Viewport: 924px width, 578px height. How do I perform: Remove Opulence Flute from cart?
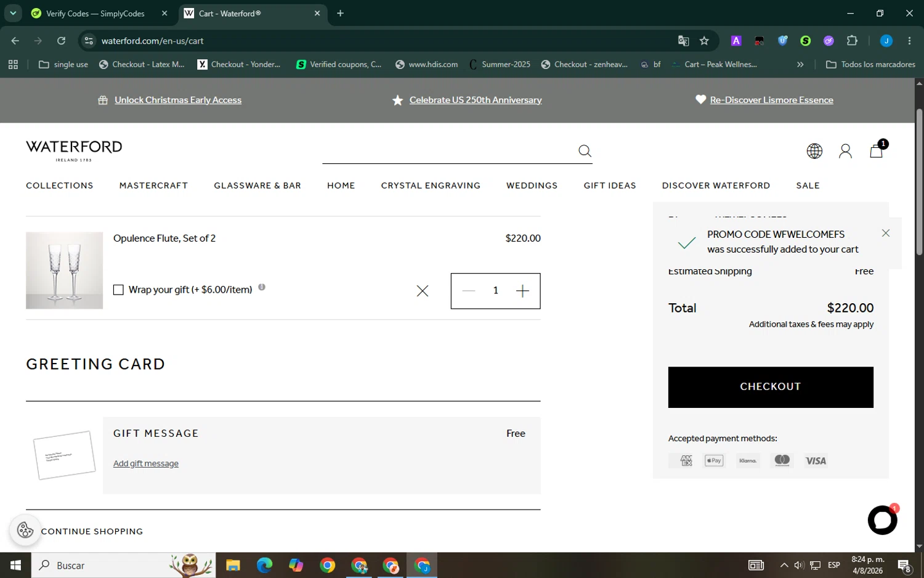coord(422,291)
